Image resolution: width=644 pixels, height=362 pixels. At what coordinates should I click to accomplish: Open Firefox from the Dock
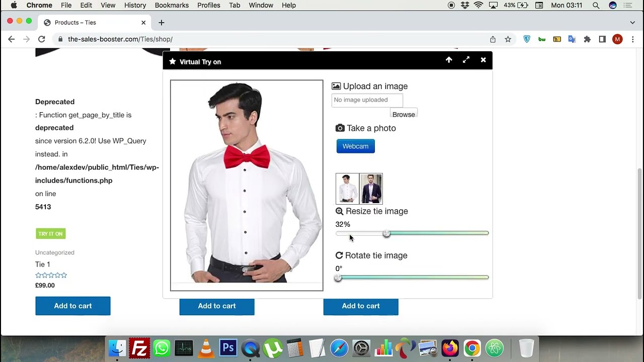pyautogui.click(x=450, y=348)
